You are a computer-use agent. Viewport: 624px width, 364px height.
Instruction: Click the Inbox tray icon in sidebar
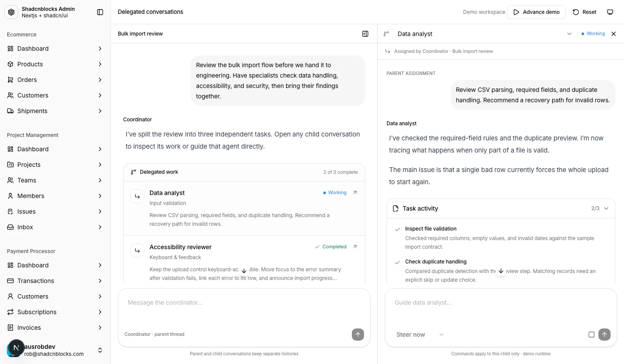pyautogui.click(x=10, y=227)
